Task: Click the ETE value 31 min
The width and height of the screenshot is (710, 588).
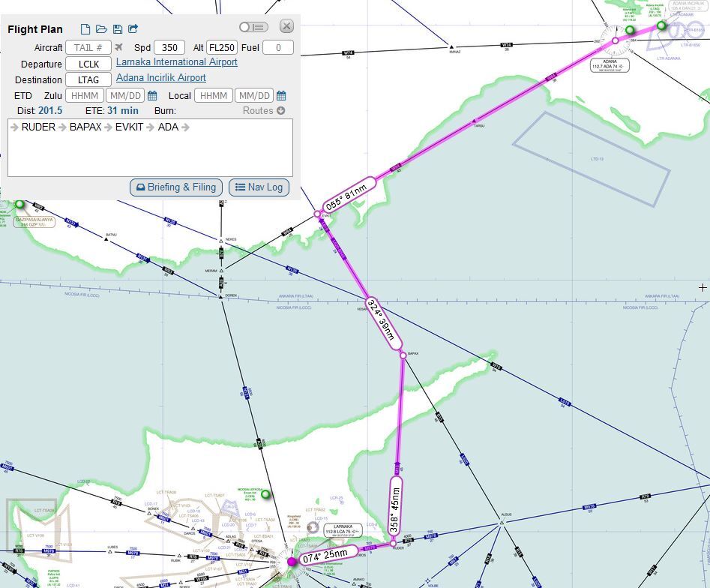Action: tap(123, 110)
